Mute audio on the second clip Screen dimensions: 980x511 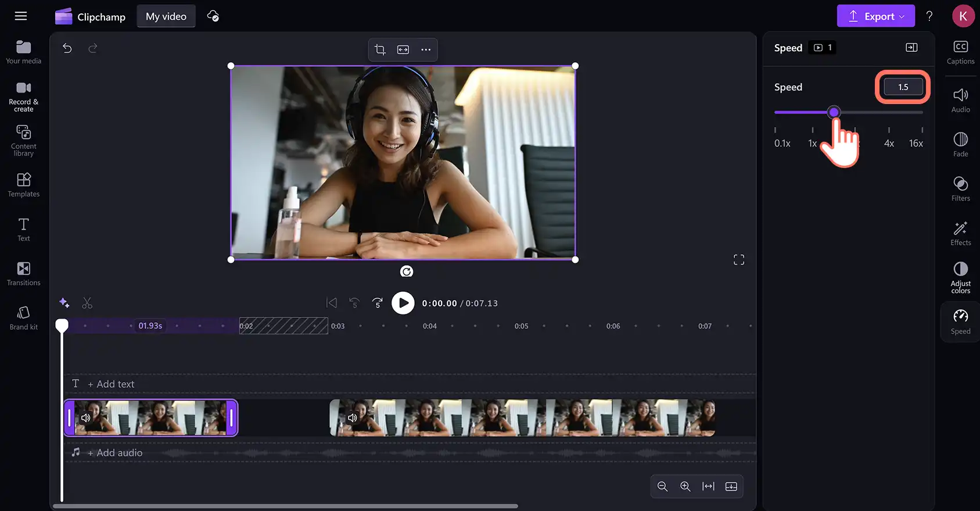tap(352, 417)
